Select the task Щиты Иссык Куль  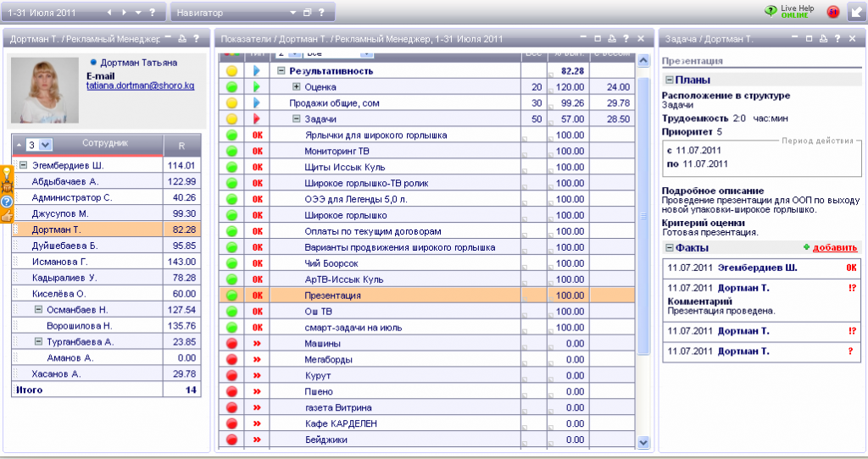point(345,167)
